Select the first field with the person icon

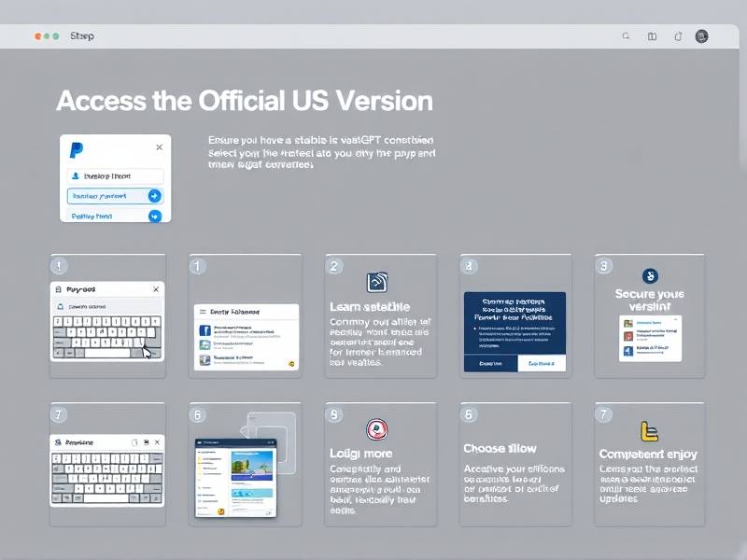pyautogui.click(x=115, y=175)
